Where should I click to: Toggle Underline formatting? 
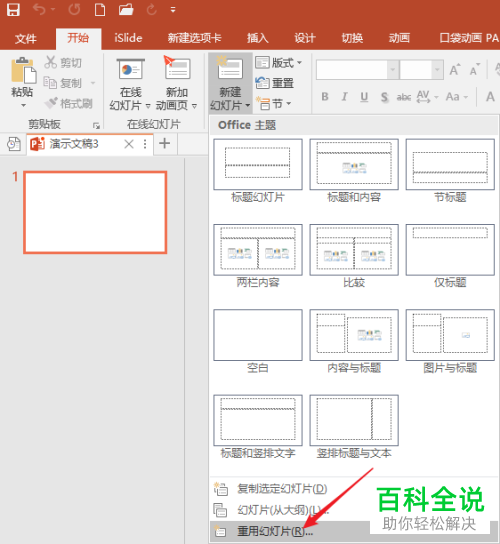tap(364, 97)
